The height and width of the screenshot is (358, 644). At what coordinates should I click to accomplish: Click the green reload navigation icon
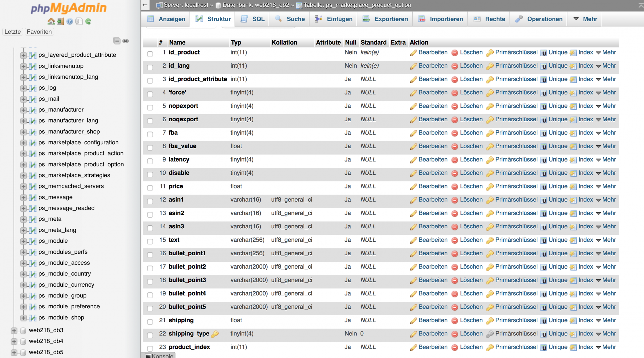coord(88,21)
